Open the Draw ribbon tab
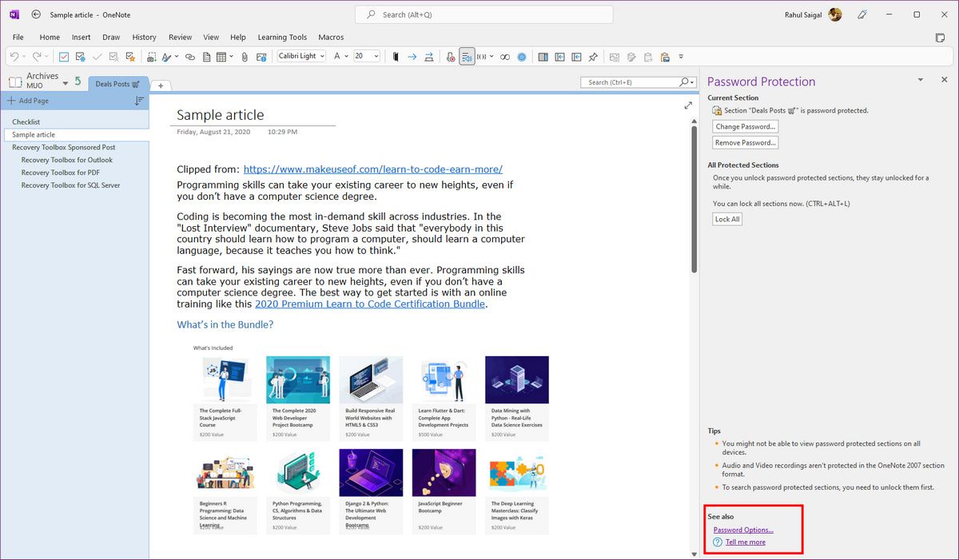 [111, 37]
